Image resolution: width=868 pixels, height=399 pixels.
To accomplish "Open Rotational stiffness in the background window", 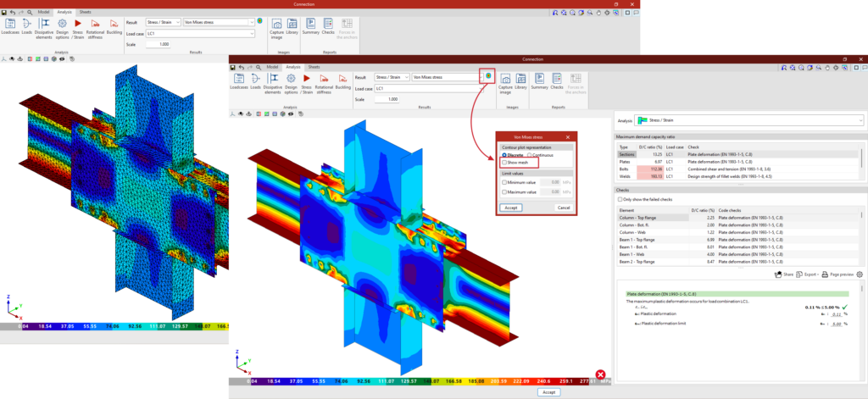I will 95,28.
